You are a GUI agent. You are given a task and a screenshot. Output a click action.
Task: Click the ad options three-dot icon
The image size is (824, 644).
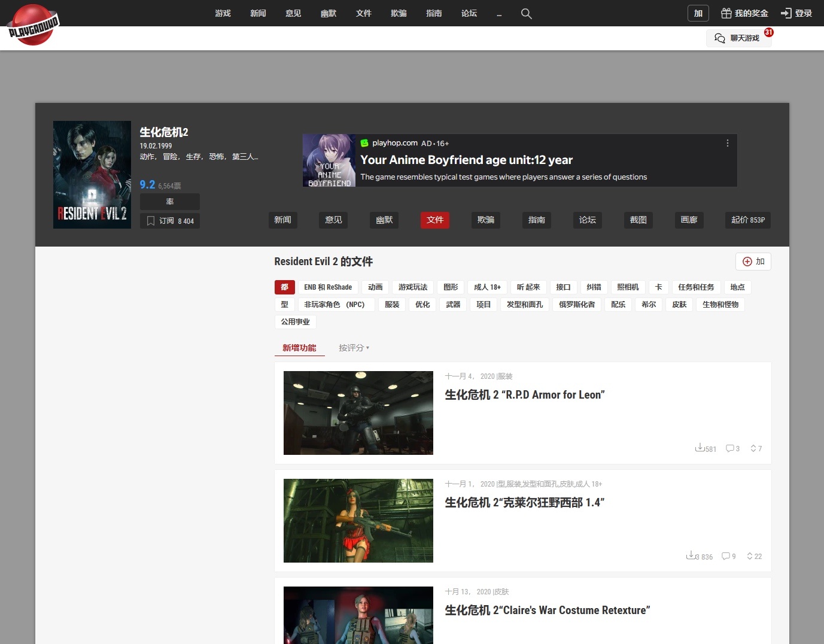[x=728, y=143]
